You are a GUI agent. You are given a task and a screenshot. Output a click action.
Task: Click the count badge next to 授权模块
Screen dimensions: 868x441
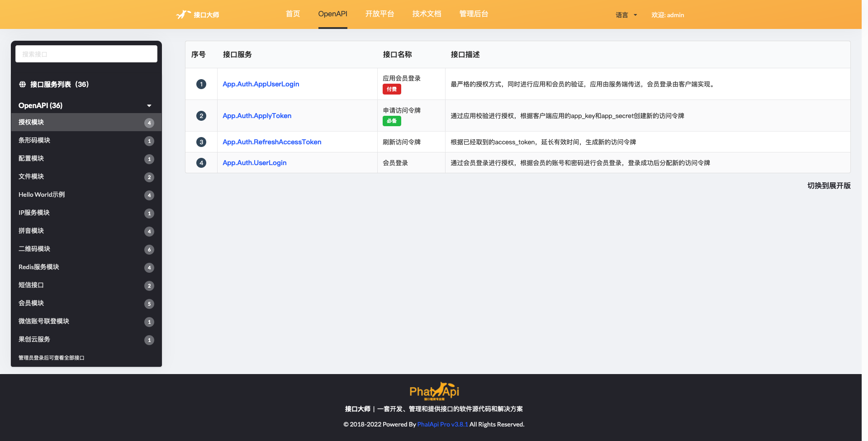pos(149,123)
